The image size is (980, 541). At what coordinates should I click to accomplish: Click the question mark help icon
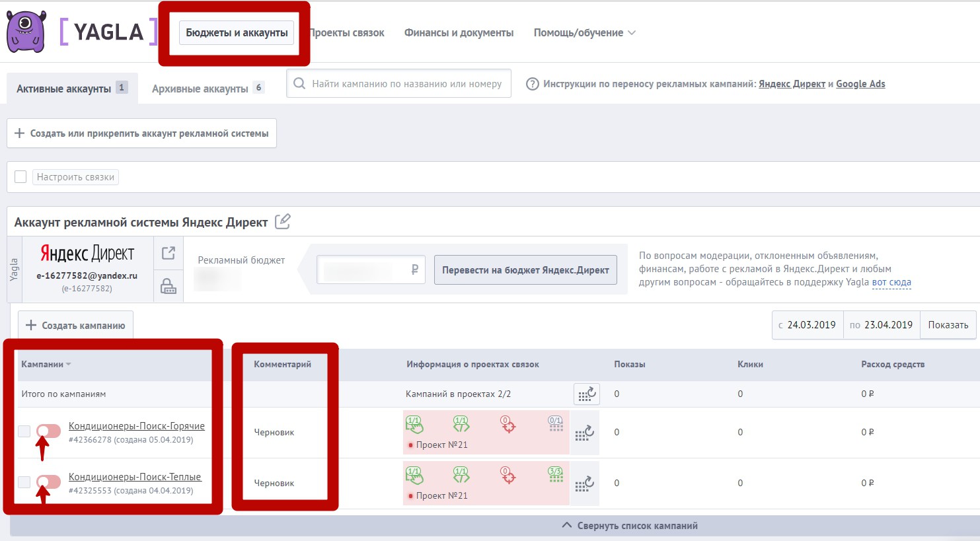[532, 84]
